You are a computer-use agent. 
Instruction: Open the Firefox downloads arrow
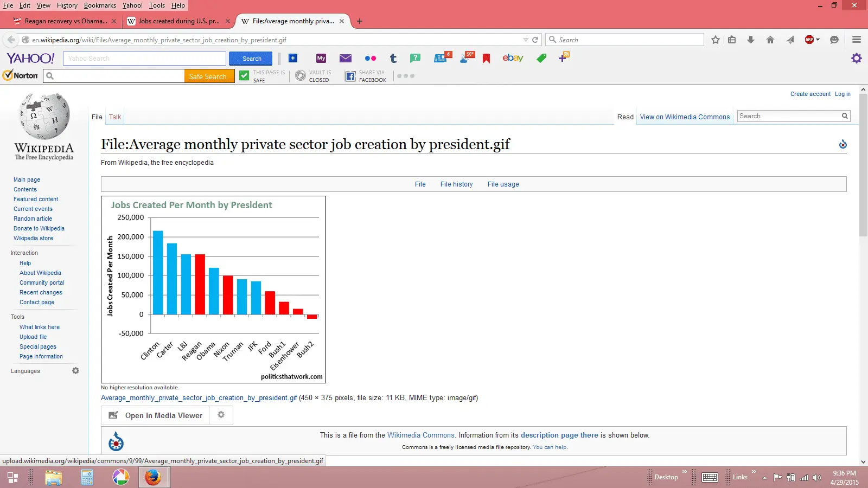[x=751, y=40]
